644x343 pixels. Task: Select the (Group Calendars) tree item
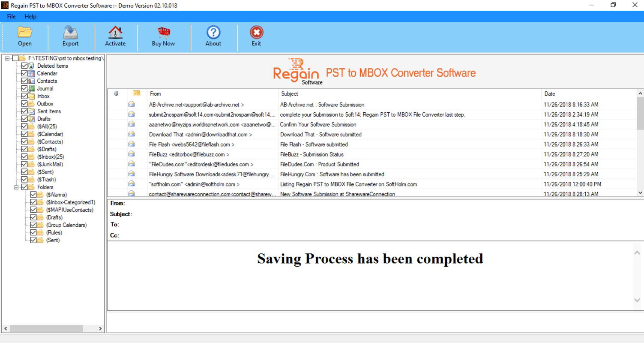pyautogui.click(x=66, y=225)
